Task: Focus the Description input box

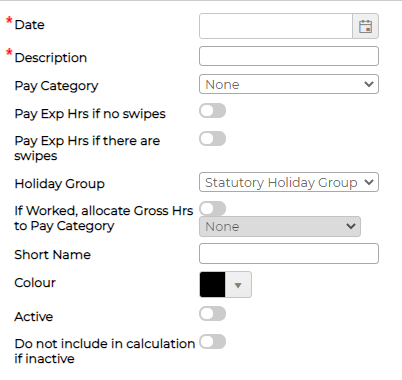Action: 289,56
